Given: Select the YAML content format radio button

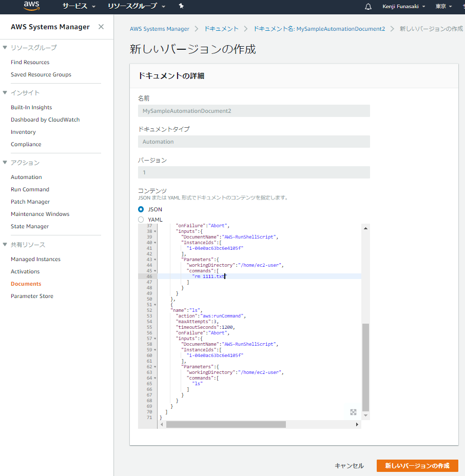Looking at the screenshot, I should (x=141, y=220).
